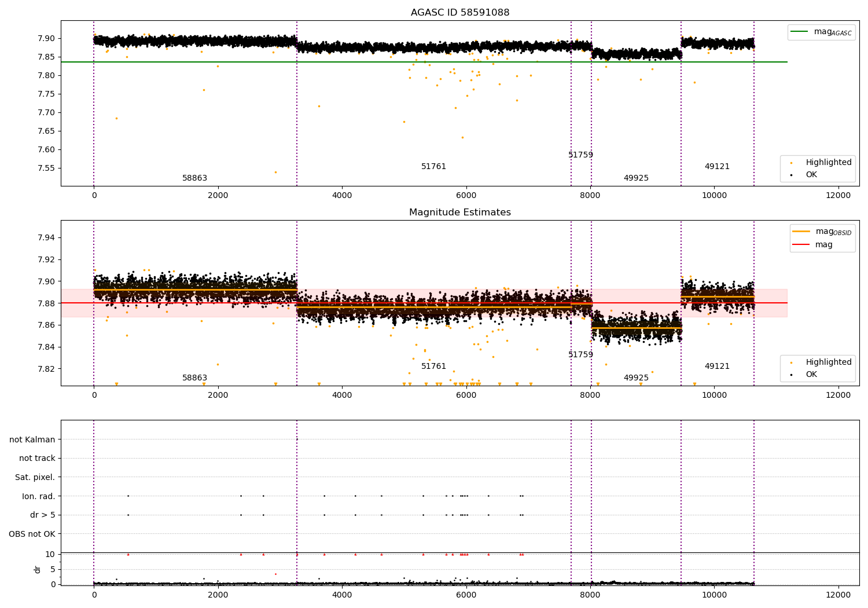Click obsid label 58863 in Magnitude Estimates plot
The height and width of the screenshot is (608, 868).
(x=195, y=378)
